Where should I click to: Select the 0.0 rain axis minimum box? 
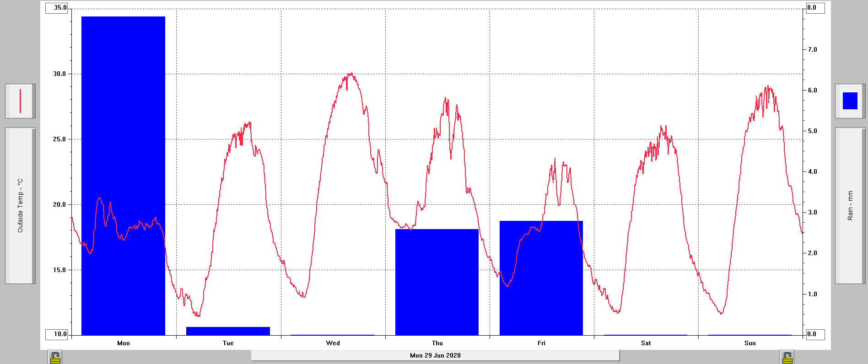click(814, 334)
